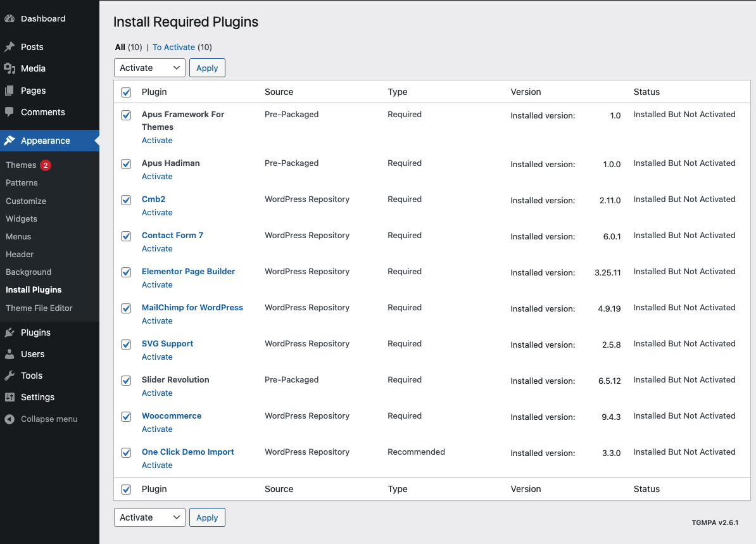Click the Settings sliders icon
Image resolution: width=756 pixels, height=544 pixels.
[x=9, y=397]
